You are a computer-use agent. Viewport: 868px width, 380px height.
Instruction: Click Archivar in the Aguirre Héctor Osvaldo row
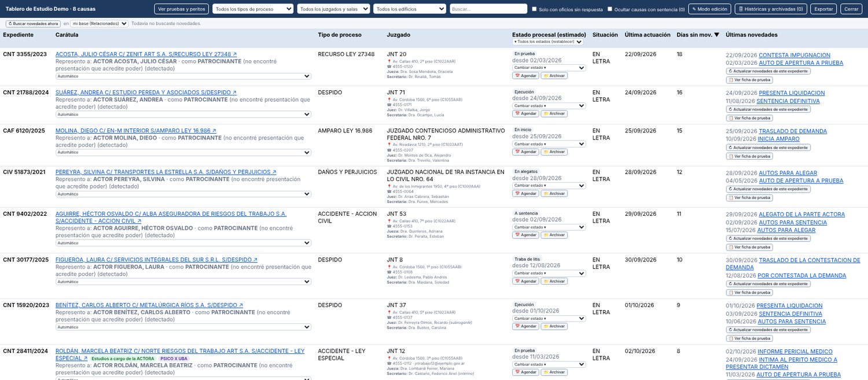tap(554, 235)
